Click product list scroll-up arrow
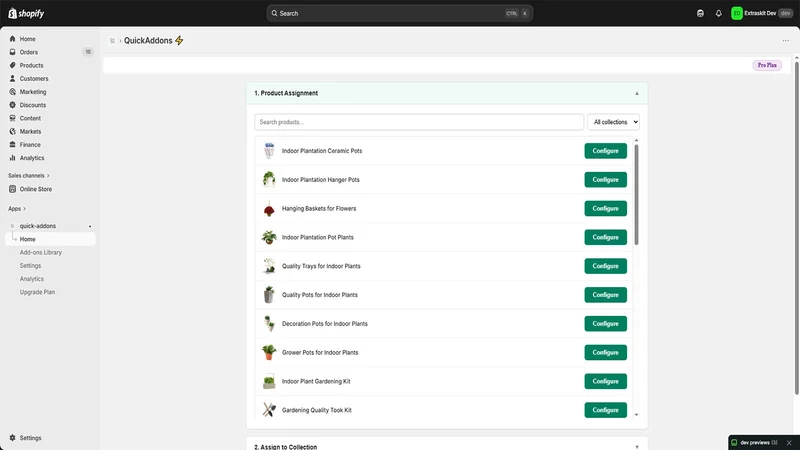800x450 pixels. tap(636, 140)
